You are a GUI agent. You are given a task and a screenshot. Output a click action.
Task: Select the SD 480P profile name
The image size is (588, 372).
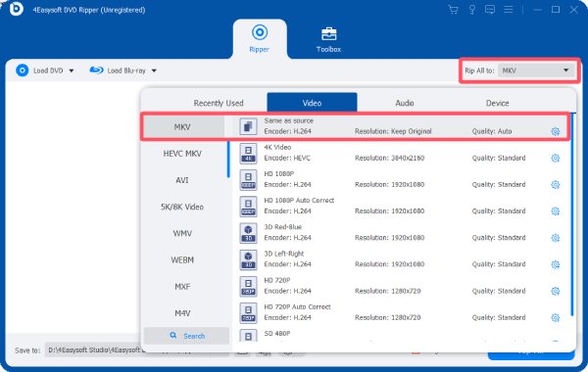pos(276,334)
